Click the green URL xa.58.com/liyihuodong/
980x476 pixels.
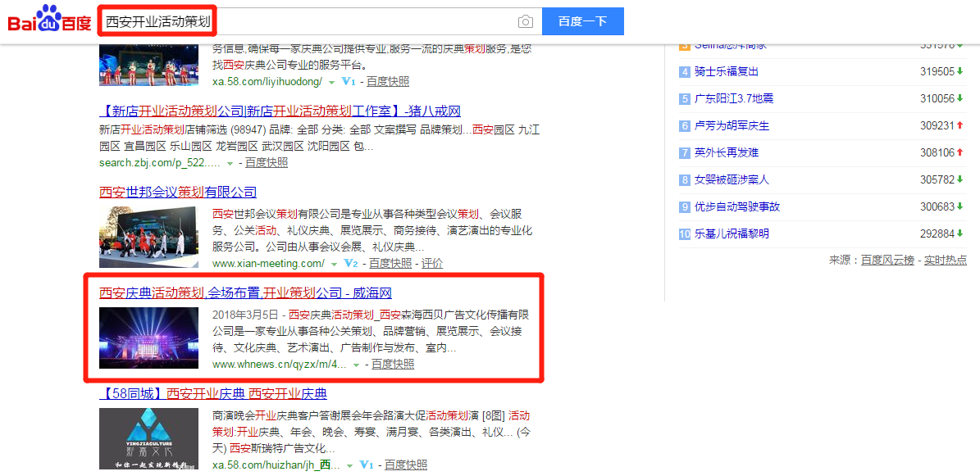point(267,82)
